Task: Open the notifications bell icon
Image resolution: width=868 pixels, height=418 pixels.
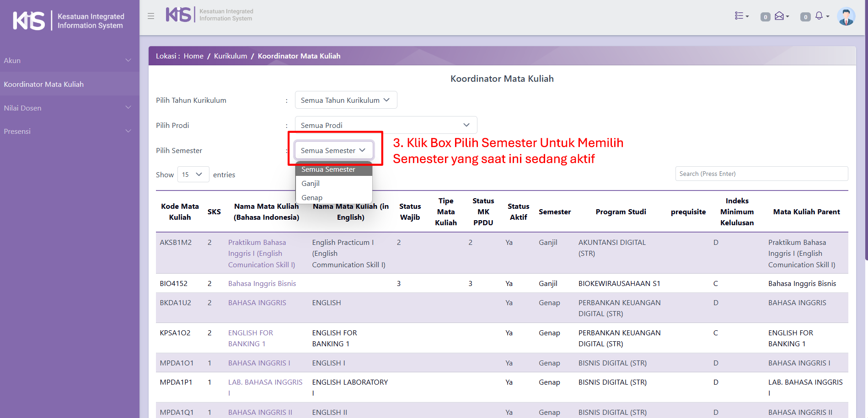Action: click(819, 16)
